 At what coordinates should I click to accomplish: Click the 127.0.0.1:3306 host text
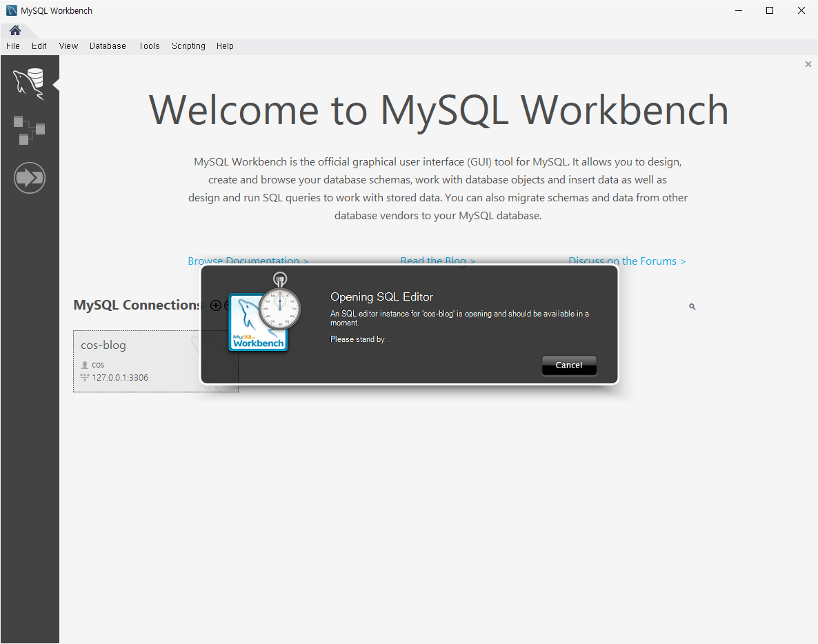click(x=120, y=378)
